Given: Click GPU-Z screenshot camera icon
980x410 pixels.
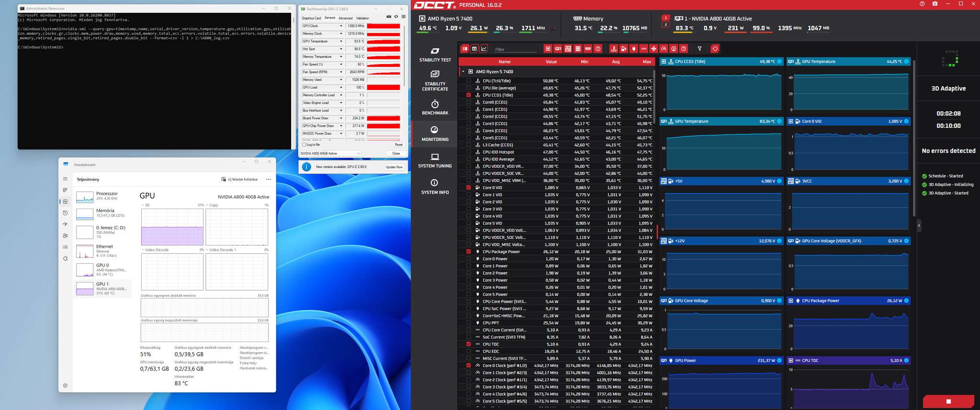Looking at the screenshot, I should click(x=389, y=17).
